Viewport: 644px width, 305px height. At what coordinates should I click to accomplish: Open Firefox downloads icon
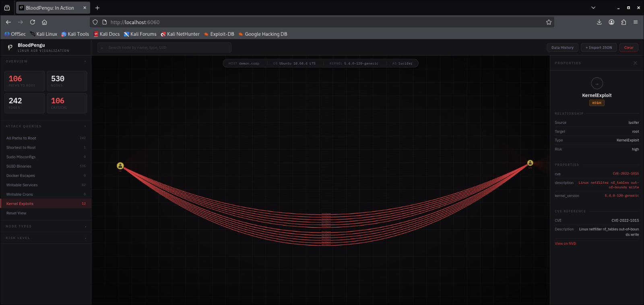click(599, 22)
